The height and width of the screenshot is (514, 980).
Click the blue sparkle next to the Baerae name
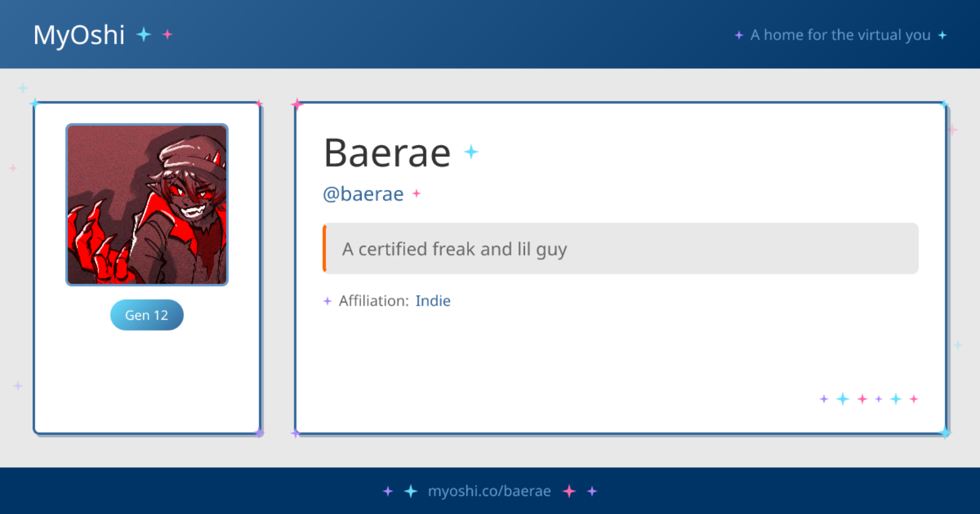click(471, 152)
